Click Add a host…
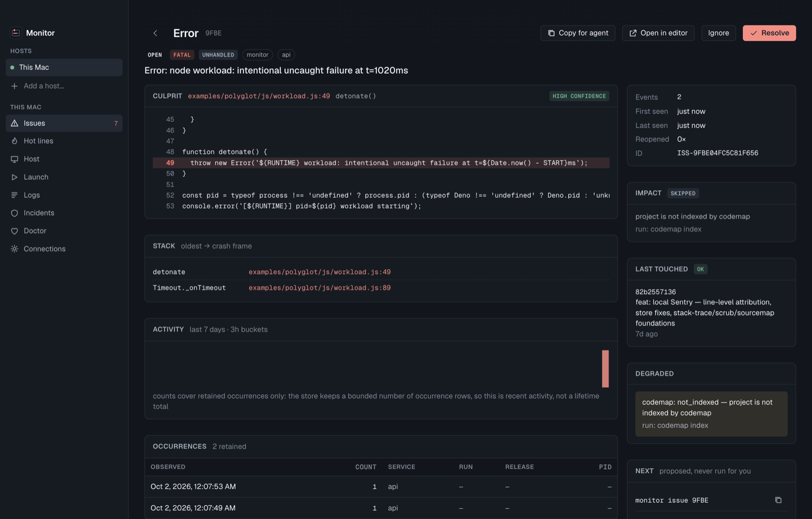 coord(64,86)
